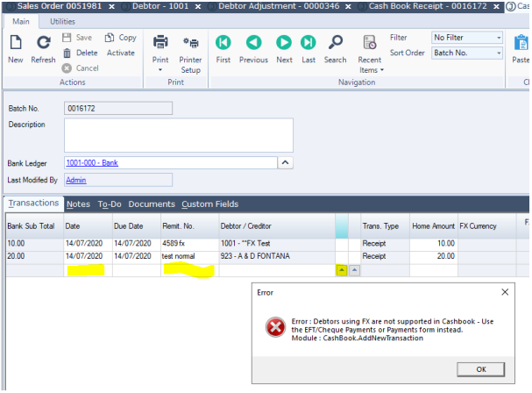This screenshot has width=532, height=393.
Task: Close the Debtor Adjustment - 0000346 tab
Action: click(x=348, y=6)
